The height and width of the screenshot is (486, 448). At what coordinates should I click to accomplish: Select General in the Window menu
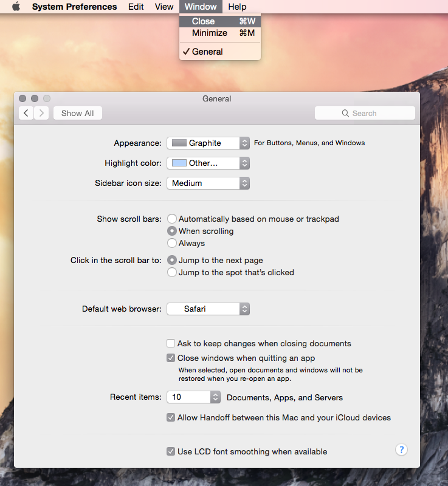(x=220, y=52)
